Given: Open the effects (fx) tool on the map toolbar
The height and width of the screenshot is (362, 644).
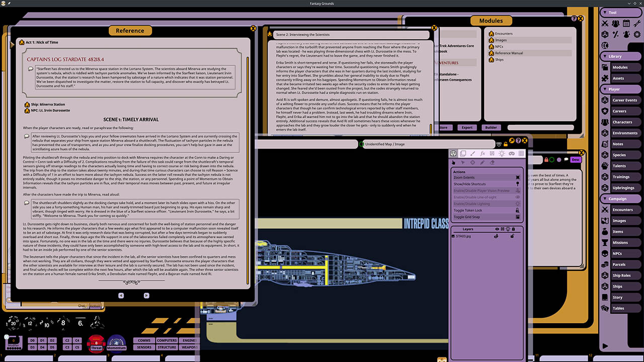Looking at the screenshot, I should tap(482, 154).
